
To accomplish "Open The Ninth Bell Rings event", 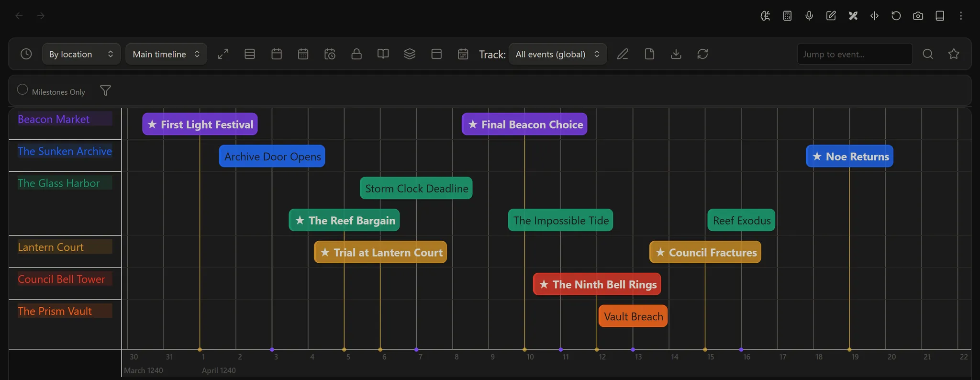I will coord(597,284).
